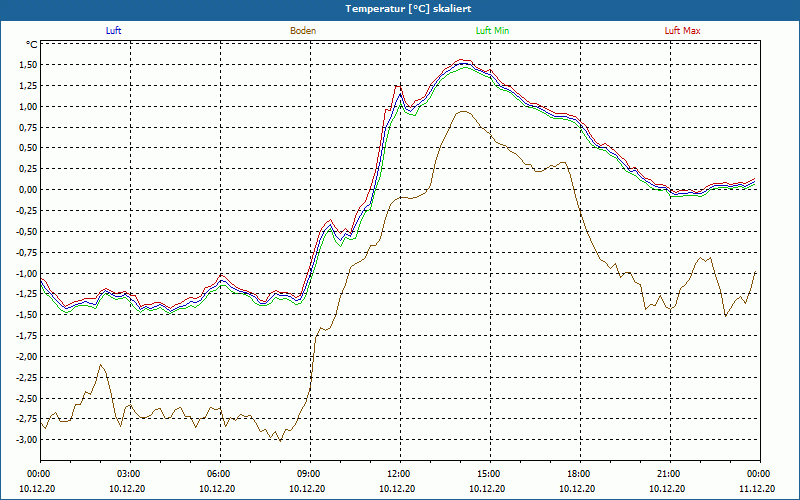Select the brown Boden legend label
Image resolution: width=800 pixels, height=500 pixels.
click(x=303, y=31)
